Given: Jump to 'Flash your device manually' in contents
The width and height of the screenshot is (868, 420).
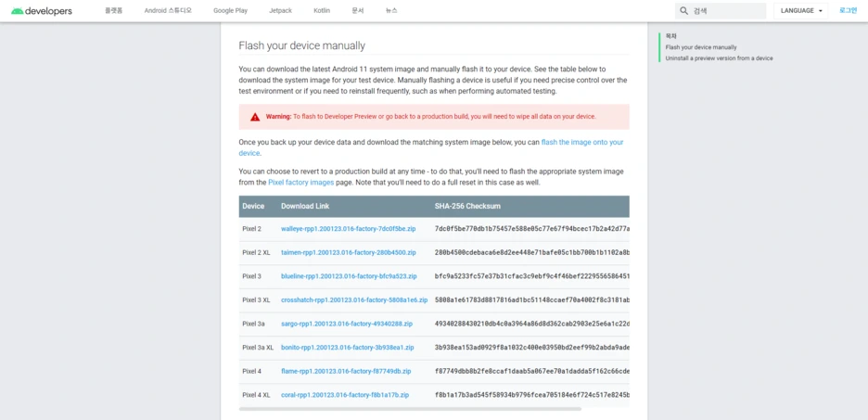Looking at the screenshot, I should pyautogui.click(x=701, y=47).
